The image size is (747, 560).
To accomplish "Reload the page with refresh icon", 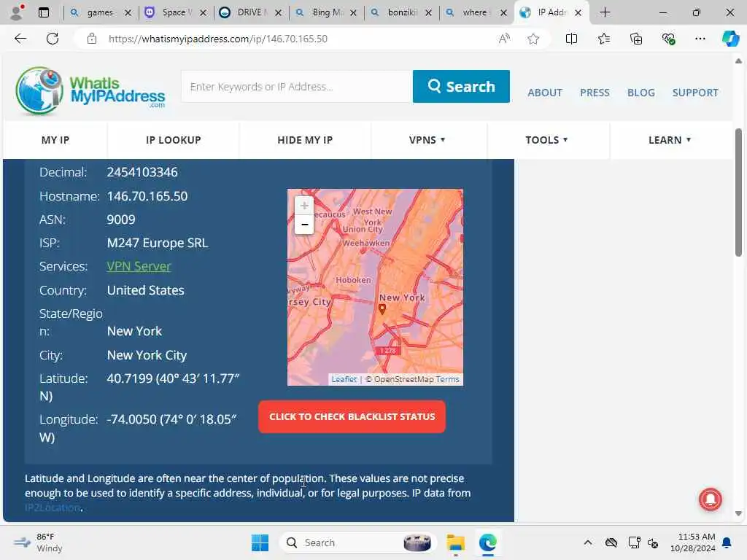I will point(53,39).
